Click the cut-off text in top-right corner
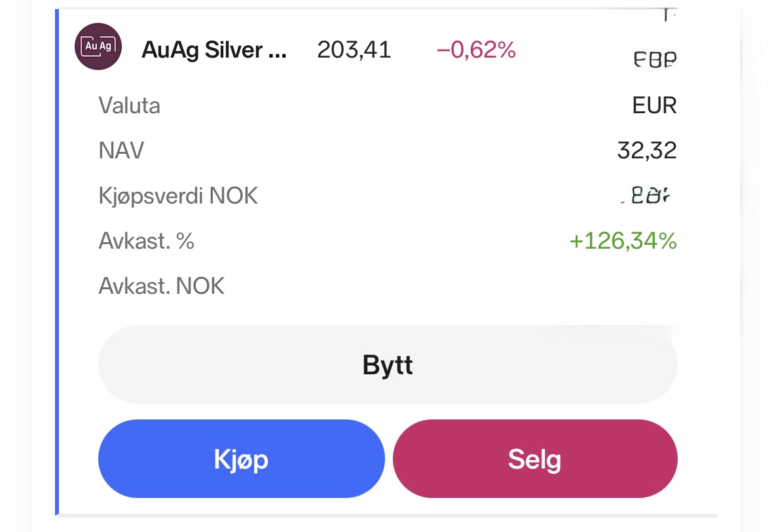The image size is (772, 532). 667,16
